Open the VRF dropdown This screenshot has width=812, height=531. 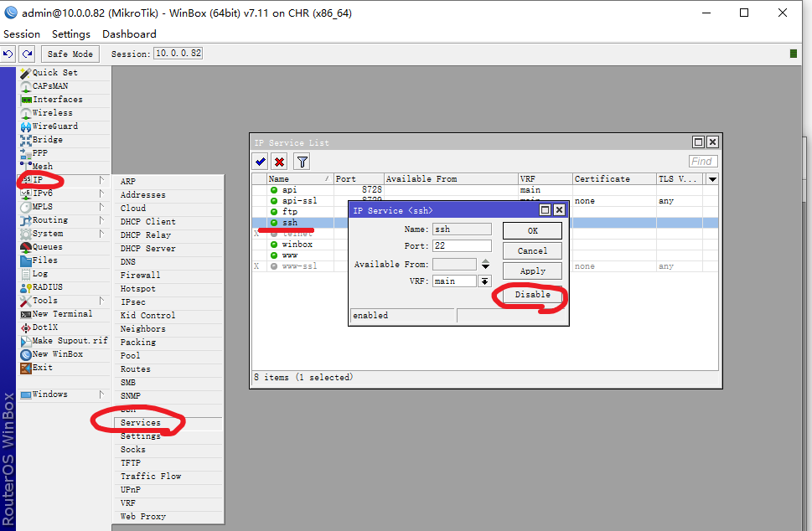click(x=484, y=281)
